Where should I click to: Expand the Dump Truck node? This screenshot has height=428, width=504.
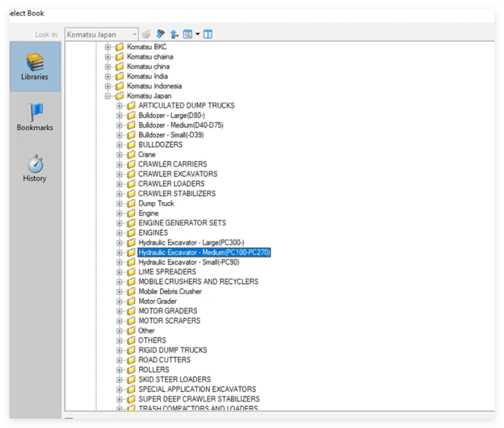click(x=119, y=203)
